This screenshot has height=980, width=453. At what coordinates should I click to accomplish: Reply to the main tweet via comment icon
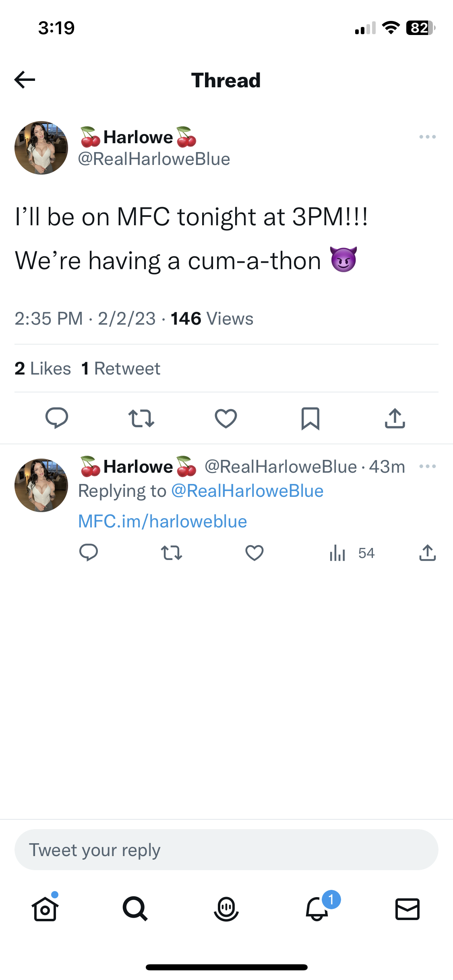pyautogui.click(x=57, y=418)
